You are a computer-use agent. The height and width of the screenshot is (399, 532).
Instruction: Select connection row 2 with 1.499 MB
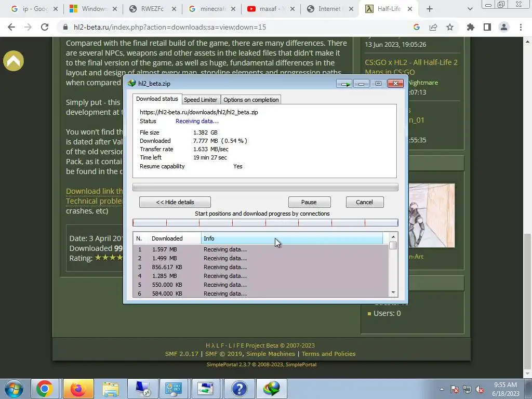[x=261, y=258]
